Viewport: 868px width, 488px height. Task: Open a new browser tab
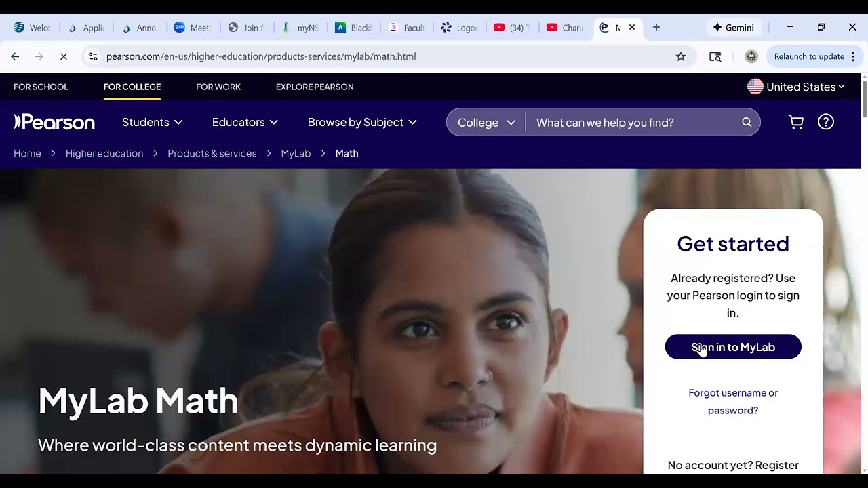click(656, 27)
